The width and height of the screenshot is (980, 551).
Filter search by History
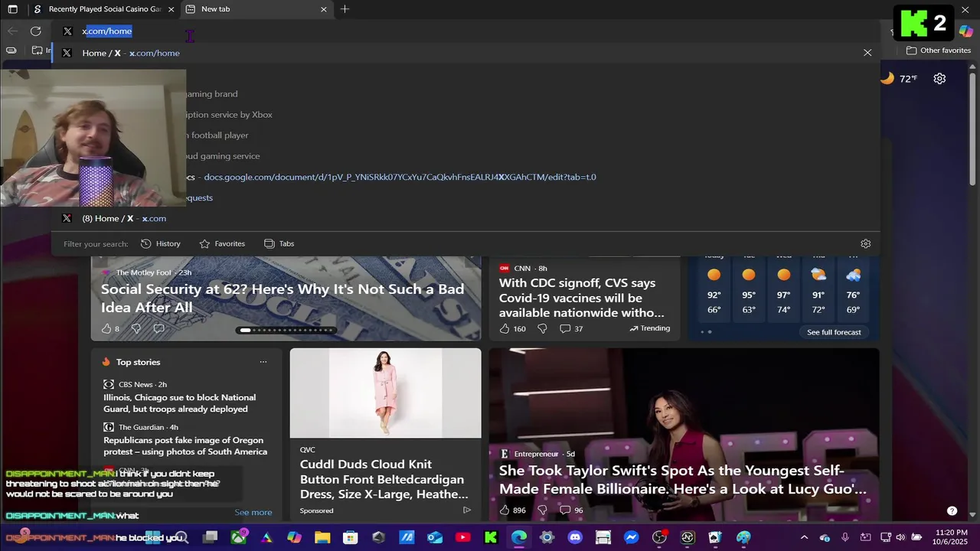pyautogui.click(x=161, y=243)
